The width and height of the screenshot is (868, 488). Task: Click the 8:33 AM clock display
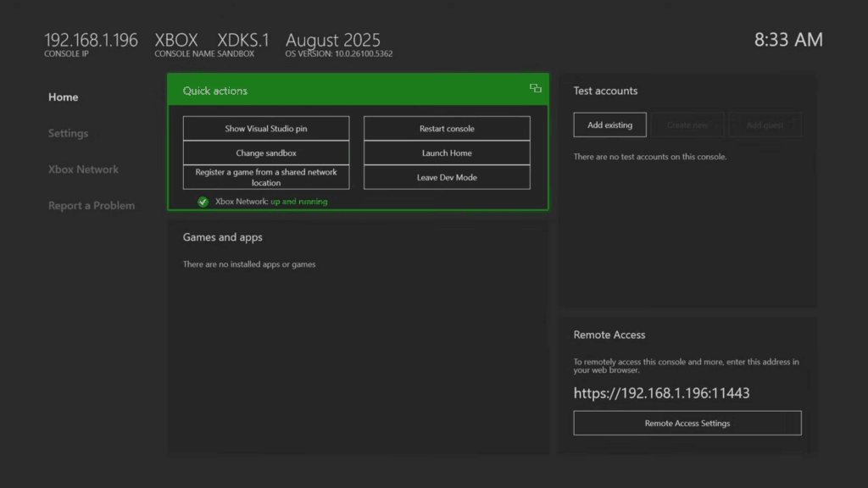tap(788, 39)
